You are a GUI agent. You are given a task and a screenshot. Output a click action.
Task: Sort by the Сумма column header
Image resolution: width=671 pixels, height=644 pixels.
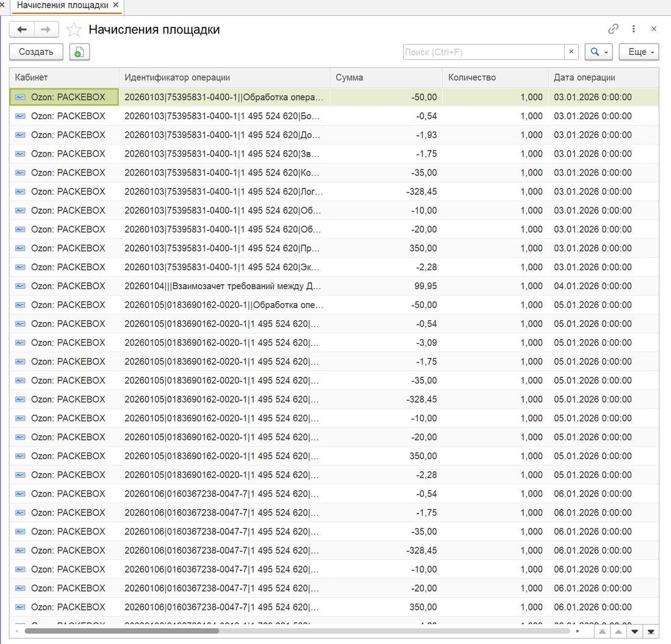pos(386,77)
